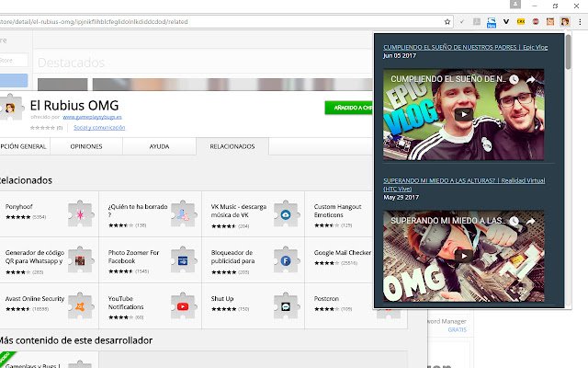Open 'Superando mi miedo a las alturas' link
The height and width of the screenshot is (368, 588).
tap(464, 184)
